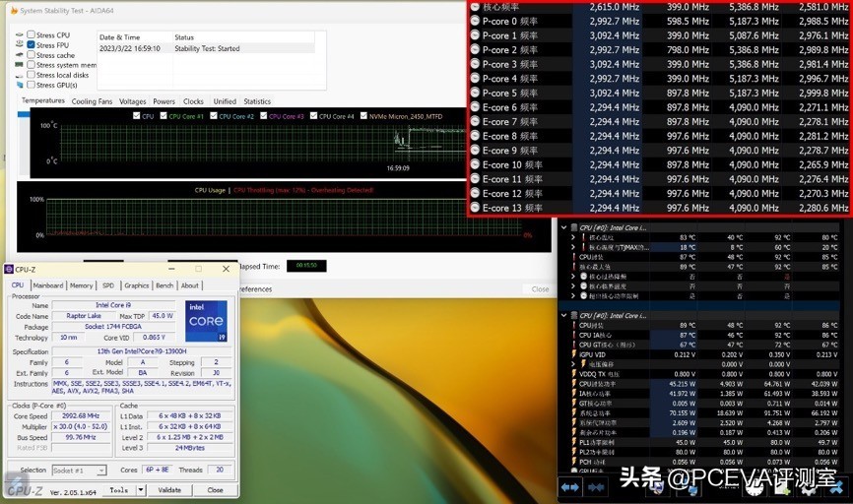Click the clock icon of E-core 13 row

point(475,208)
